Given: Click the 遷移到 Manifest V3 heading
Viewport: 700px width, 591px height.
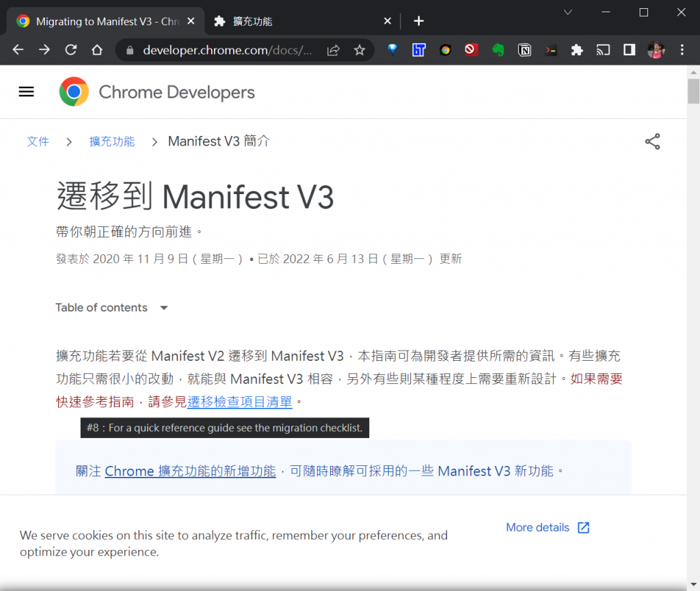Looking at the screenshot, I should pyautogui.click(x=195, y=196).
